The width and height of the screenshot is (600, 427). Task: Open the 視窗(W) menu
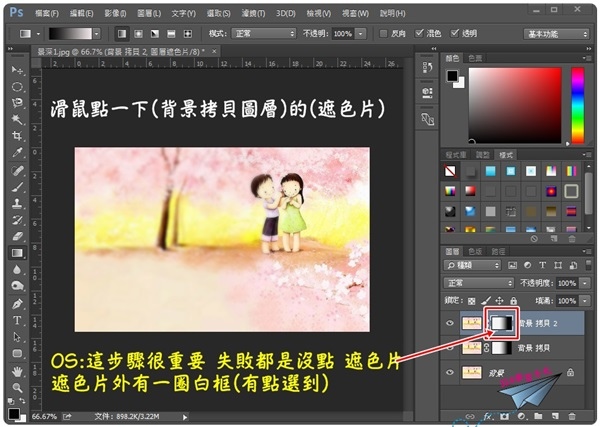[355, 14]
